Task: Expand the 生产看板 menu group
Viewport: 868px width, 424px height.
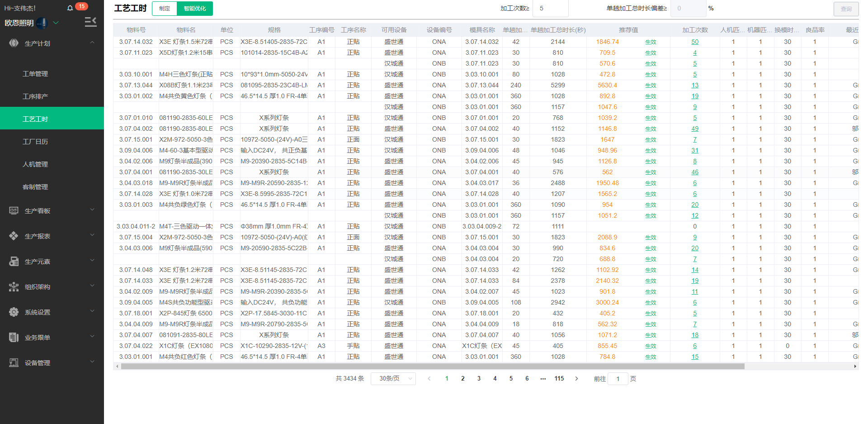Action: (92, 210)
